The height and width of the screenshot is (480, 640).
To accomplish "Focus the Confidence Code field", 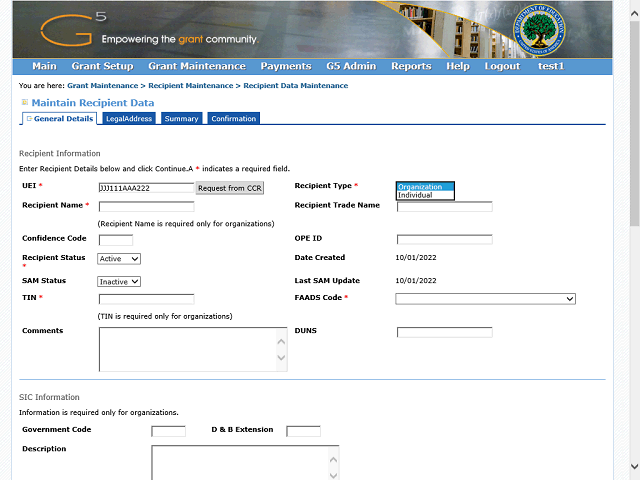I will pos(116,240).
